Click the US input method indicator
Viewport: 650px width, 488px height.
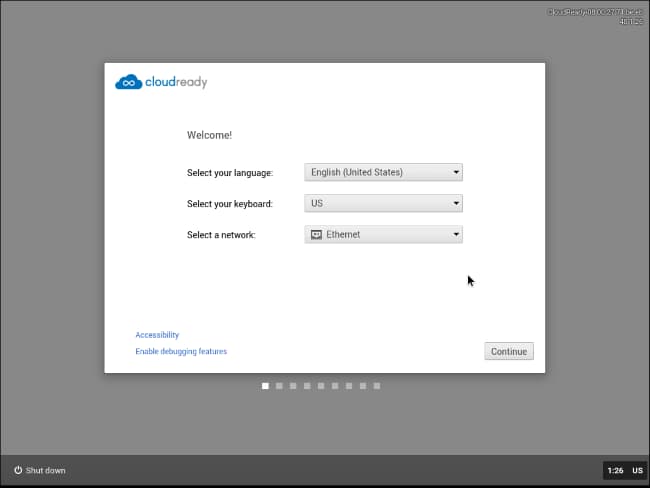click(x=637, y=470)
